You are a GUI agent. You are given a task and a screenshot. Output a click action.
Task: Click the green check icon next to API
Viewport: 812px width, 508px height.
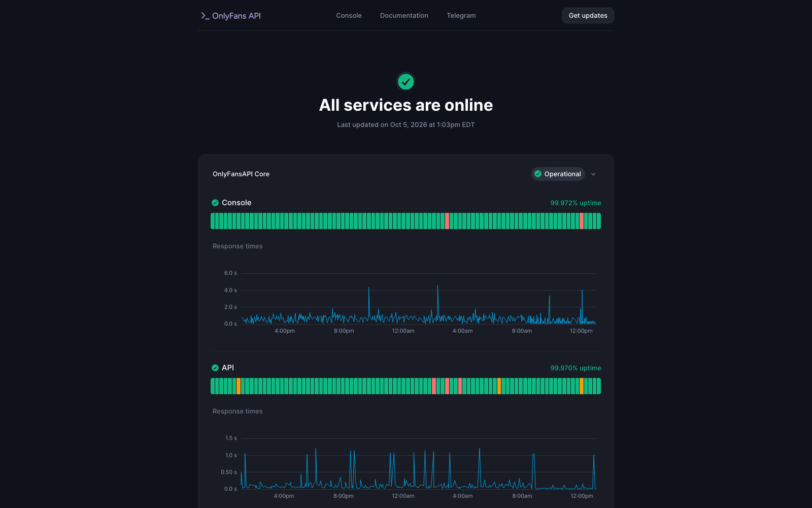coord(215,368)
